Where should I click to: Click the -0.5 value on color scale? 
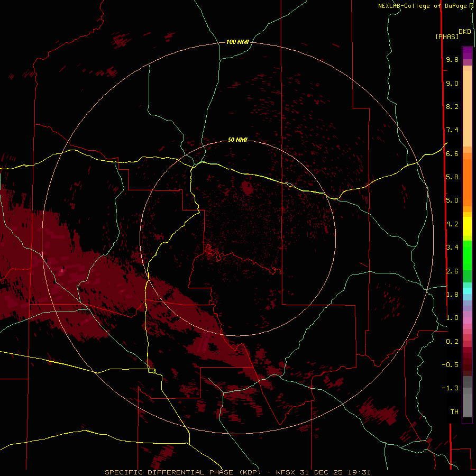pos(450,364)
